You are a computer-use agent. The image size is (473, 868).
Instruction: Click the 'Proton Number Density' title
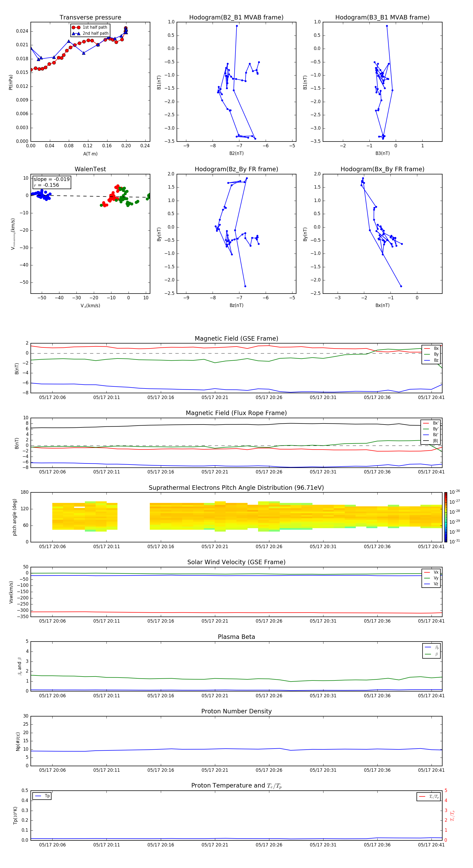coord(236,711)
